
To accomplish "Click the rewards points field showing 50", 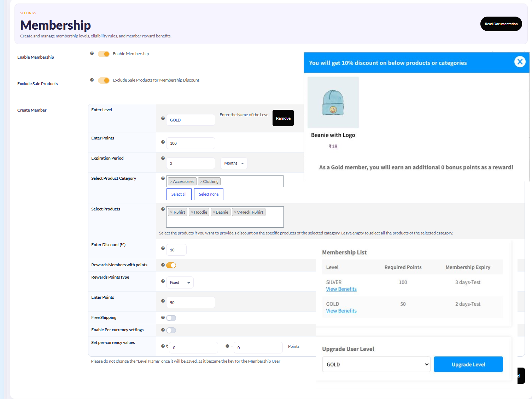I will click(191, 302).
